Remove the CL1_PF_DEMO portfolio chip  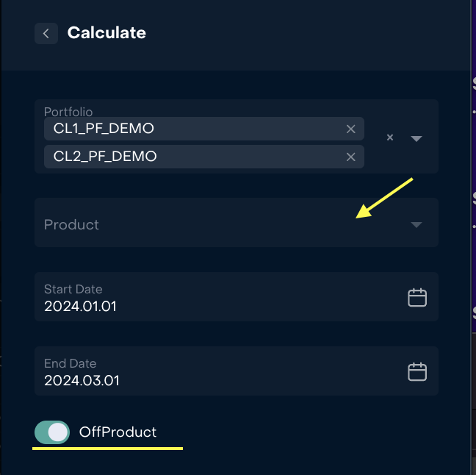(x=350, y=129)
